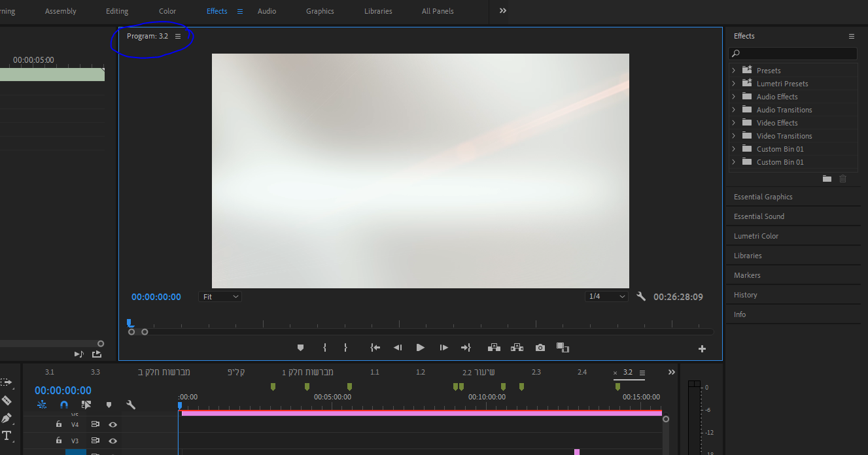
Task: Hide track V3 with eye icon
Action: (x=113, y=441)
